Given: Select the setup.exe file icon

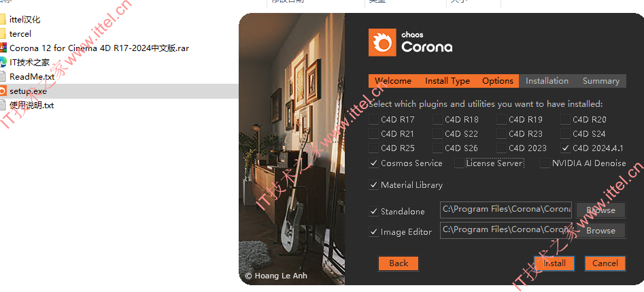Looking at the screenshot, I should click(3, 91).
